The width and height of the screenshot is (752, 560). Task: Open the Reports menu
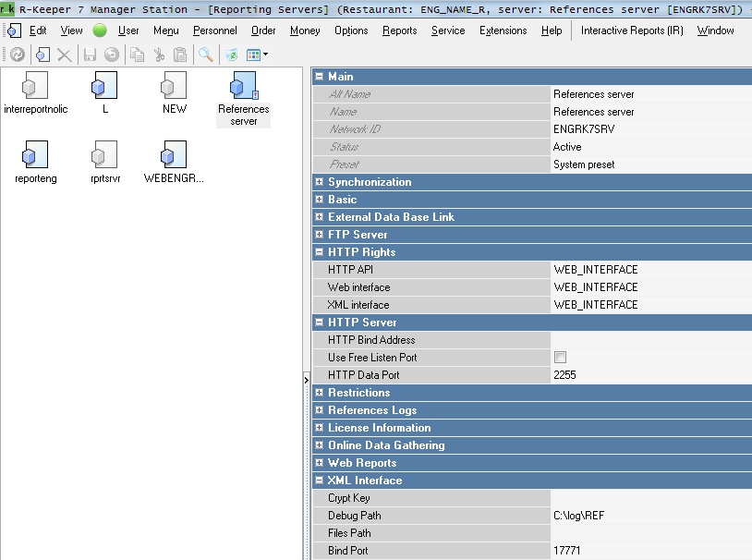399,30
